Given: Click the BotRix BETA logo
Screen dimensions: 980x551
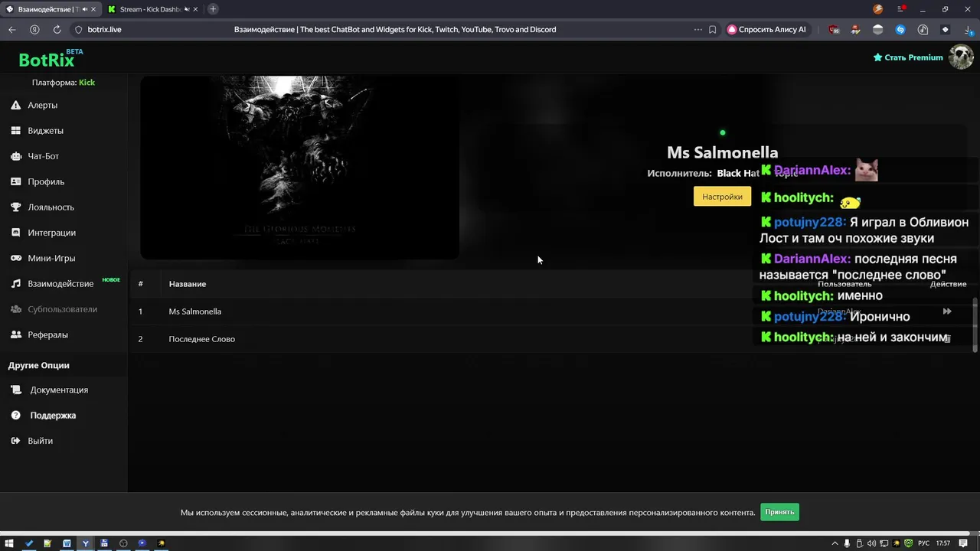Looking at the screenshot, I should [51, 58].
